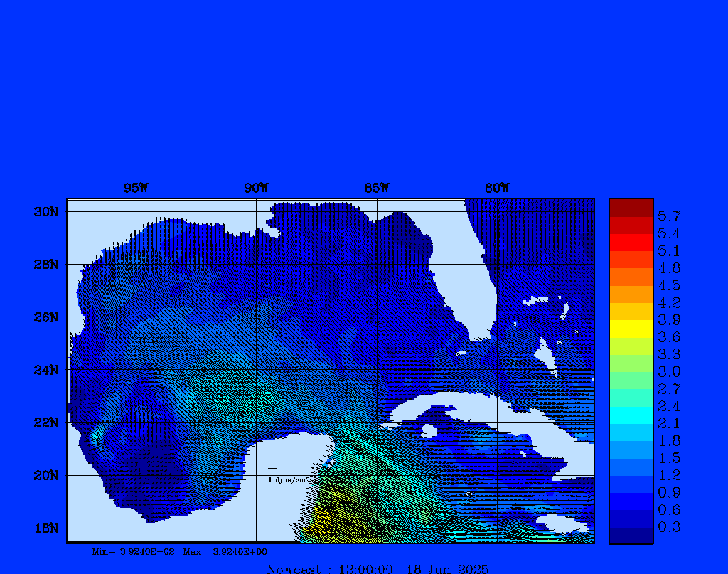Click the 5.7 color bar label
This screenshot has width=728, height=574.
point(669,216)
